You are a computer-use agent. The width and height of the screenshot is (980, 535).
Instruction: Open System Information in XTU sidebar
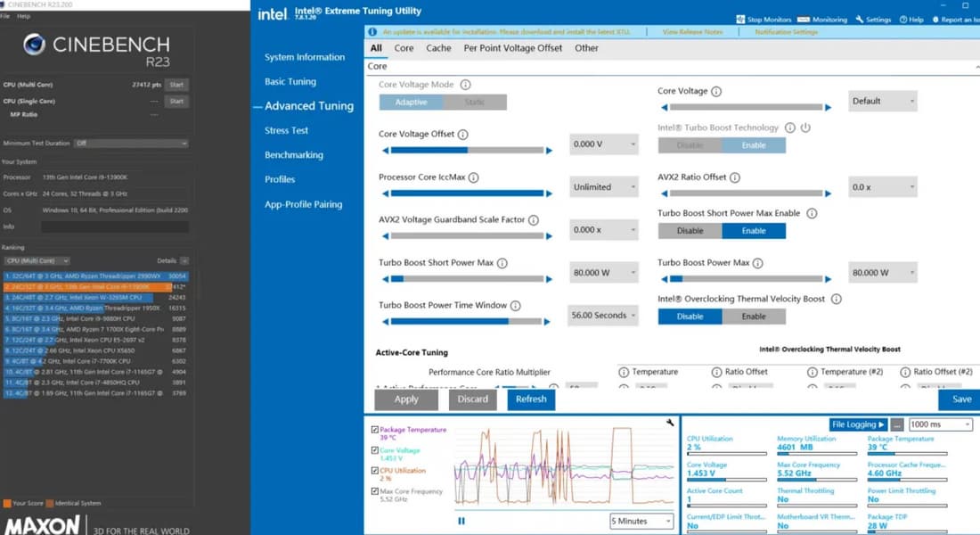pyautogui.click(x=305, y=57)
